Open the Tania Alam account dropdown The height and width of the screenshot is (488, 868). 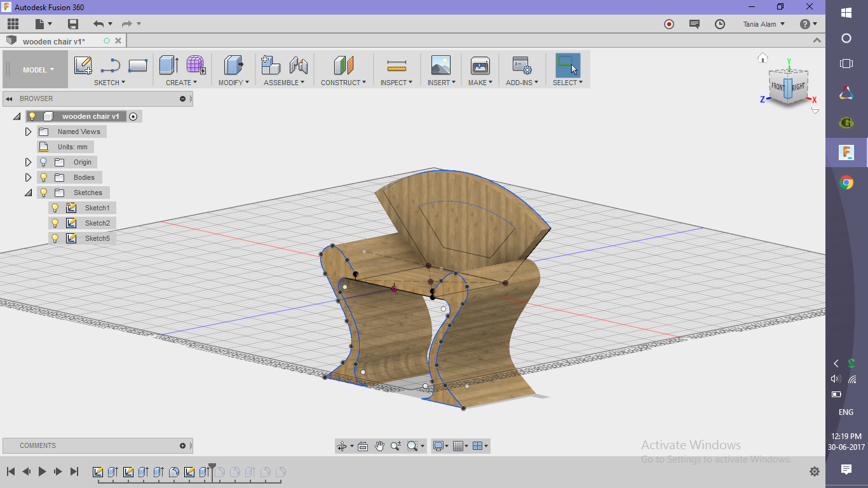click(764, 24)
